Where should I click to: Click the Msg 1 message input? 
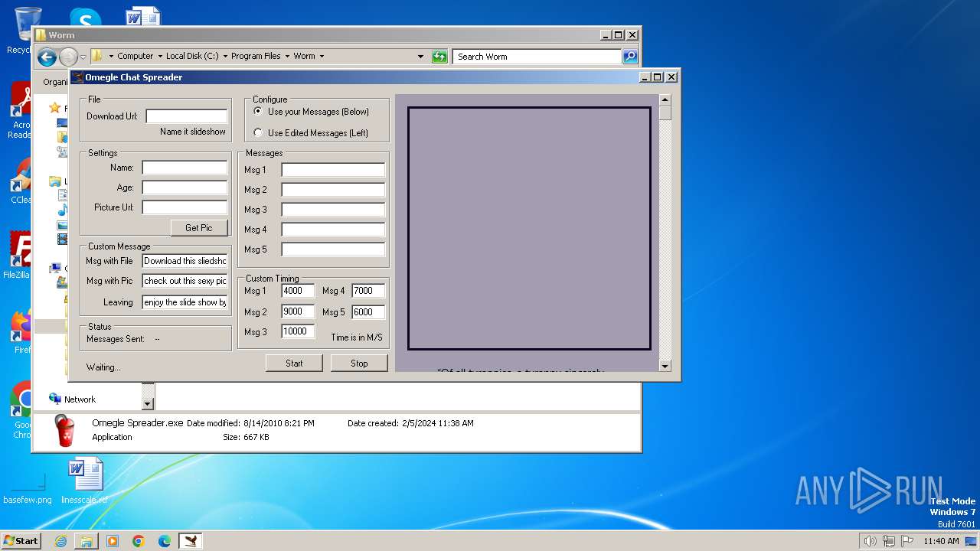point(333,170)
